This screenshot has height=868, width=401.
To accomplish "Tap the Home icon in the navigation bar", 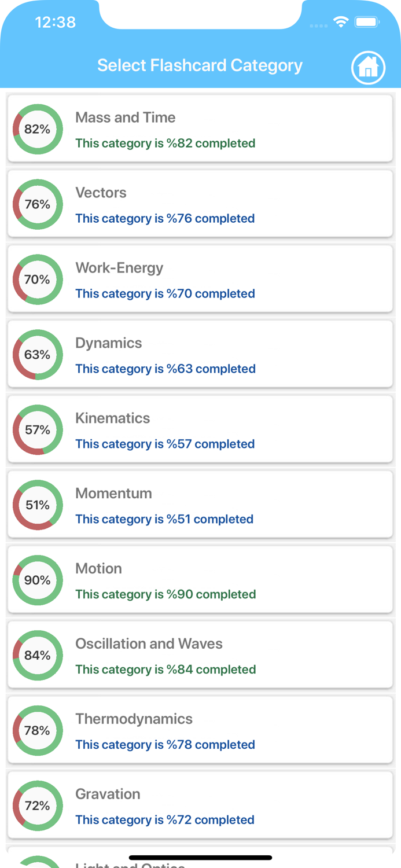I will pyautogui.click(x=368, y=68).
